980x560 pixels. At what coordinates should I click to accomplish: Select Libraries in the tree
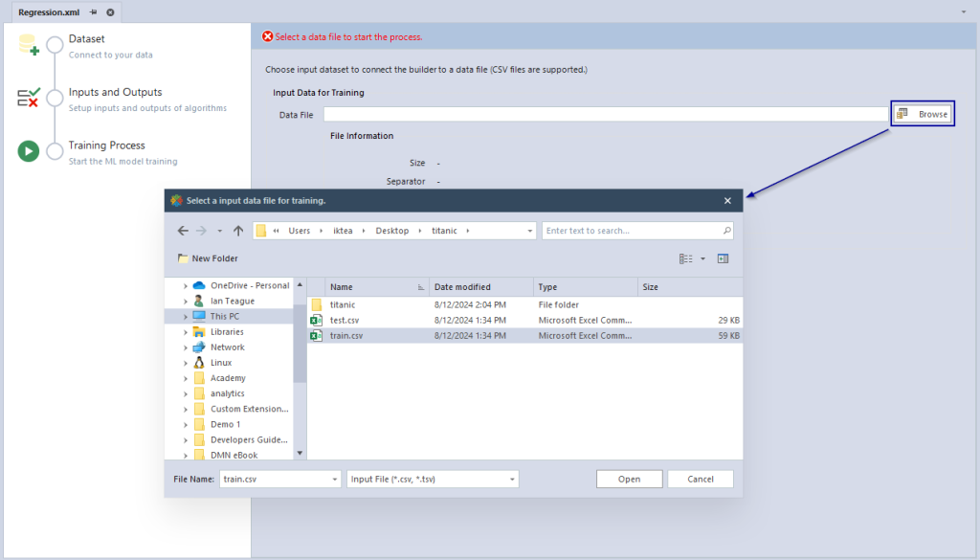click(227, 332)
